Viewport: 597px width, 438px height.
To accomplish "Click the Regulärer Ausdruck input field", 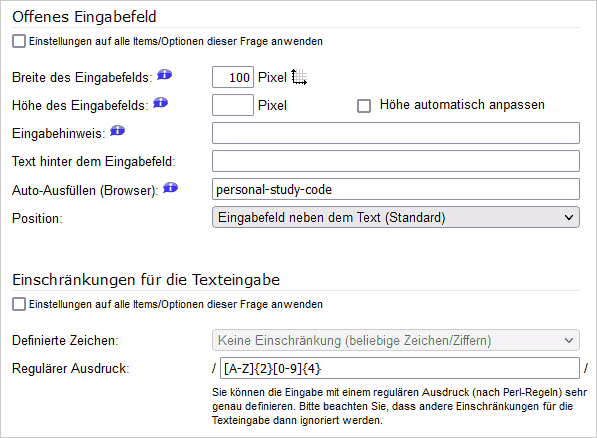I will 400,368.
